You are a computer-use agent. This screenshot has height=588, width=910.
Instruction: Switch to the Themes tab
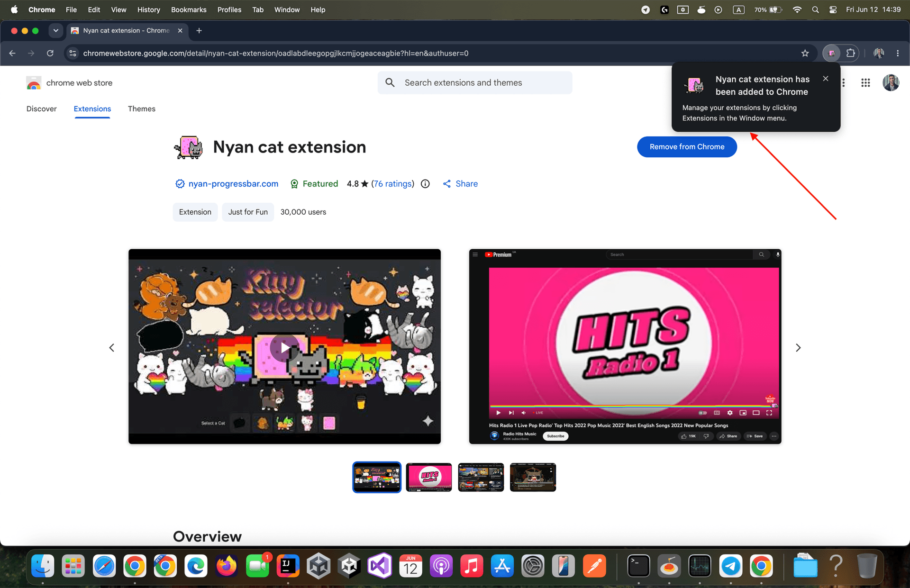[141, 109]
